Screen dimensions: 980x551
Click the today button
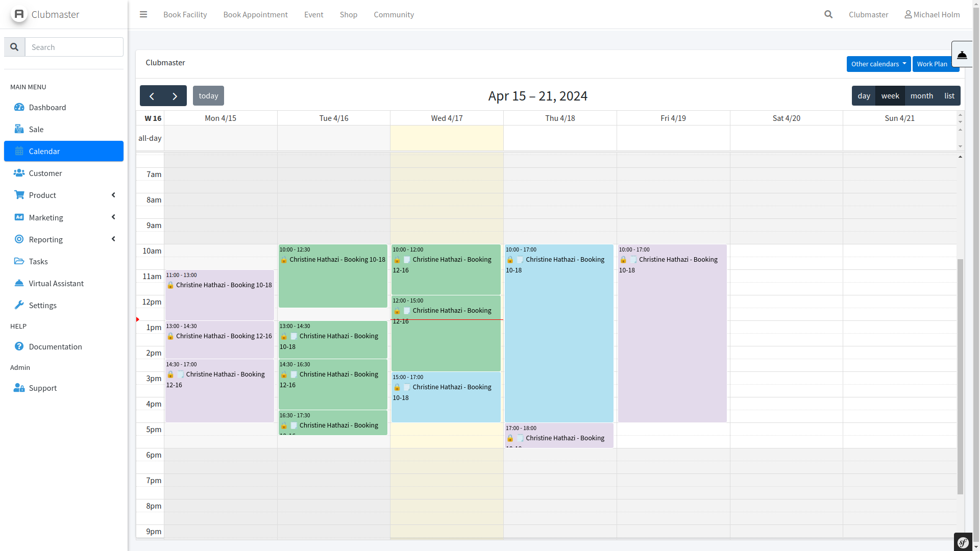(208, 96)
